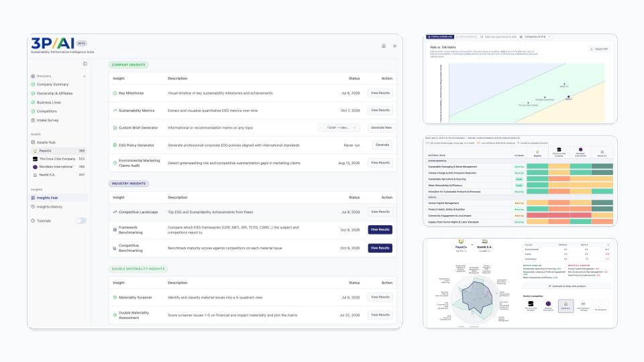644x362 pixels.
Task: Click the Sustainability Metrics trend icon
Action: [x=115, y=111]
